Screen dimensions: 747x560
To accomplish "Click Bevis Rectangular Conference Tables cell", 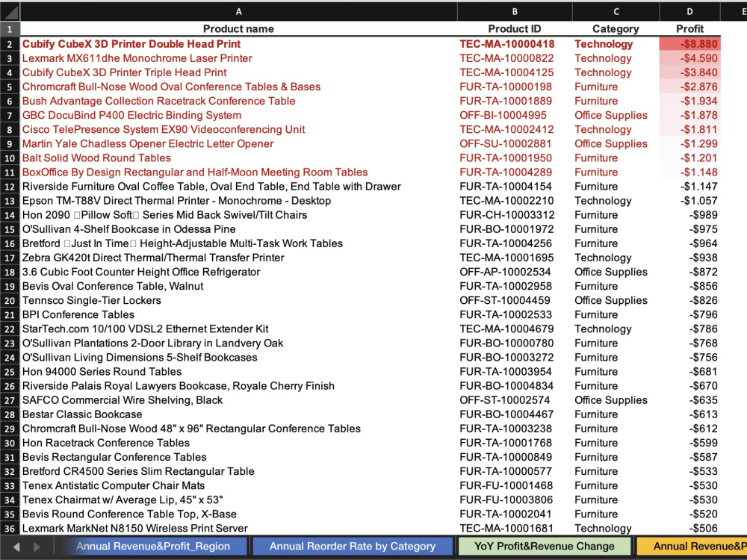I will pyautogui.click(x=239, y=458).
